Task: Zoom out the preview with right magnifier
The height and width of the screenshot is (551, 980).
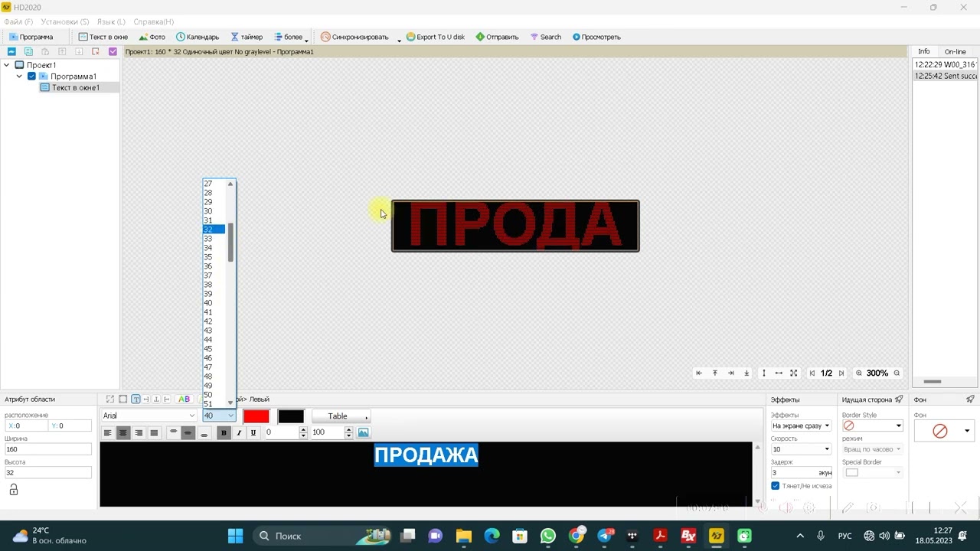Action: [x=897, y=373]
